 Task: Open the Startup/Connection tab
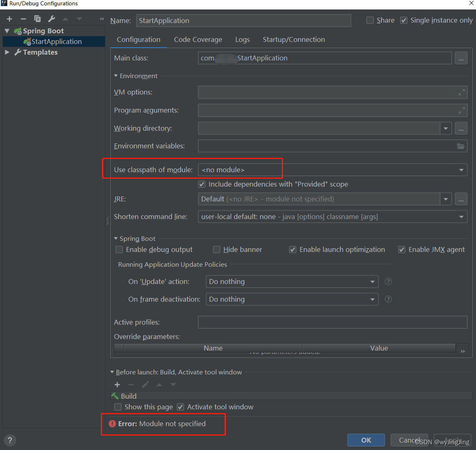tap(293, 39)
